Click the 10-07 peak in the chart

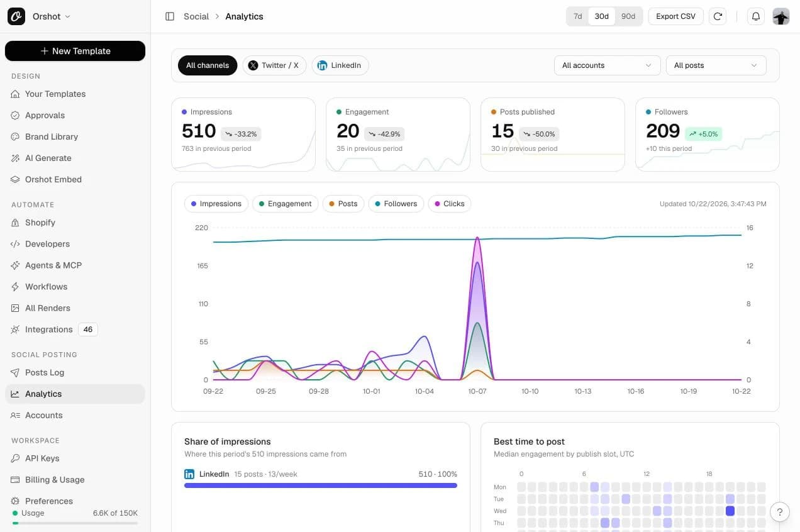pos(478,238)
